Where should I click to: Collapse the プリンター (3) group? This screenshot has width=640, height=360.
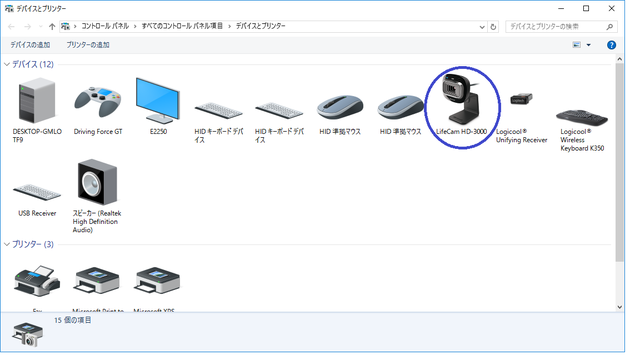[x=7, y=244]
